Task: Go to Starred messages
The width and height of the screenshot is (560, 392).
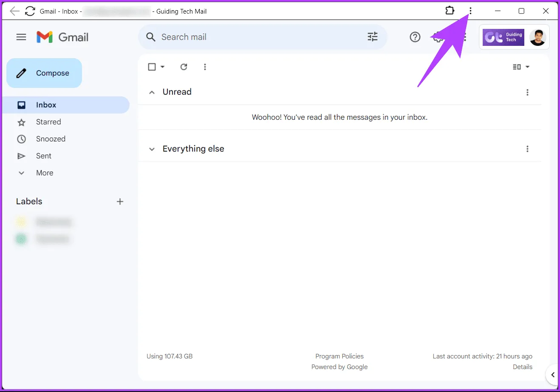Action: (48, 122)
